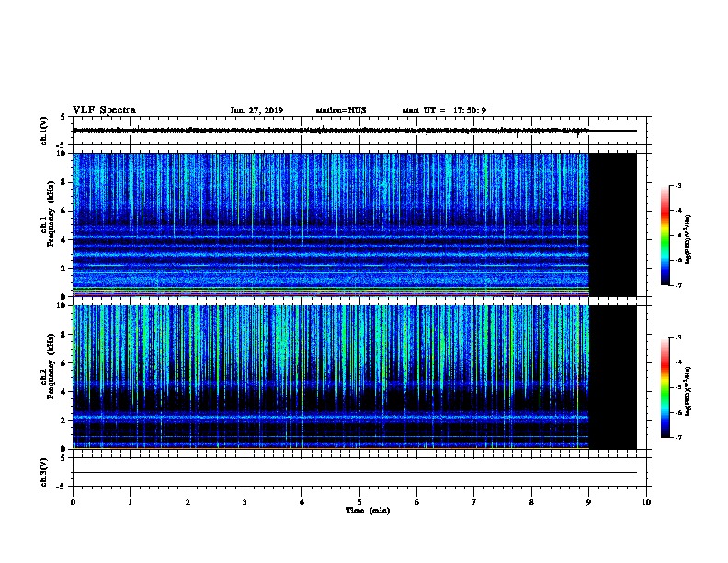Click the ch.2 spectrogram color scale bar

click(x=665, y=387)
